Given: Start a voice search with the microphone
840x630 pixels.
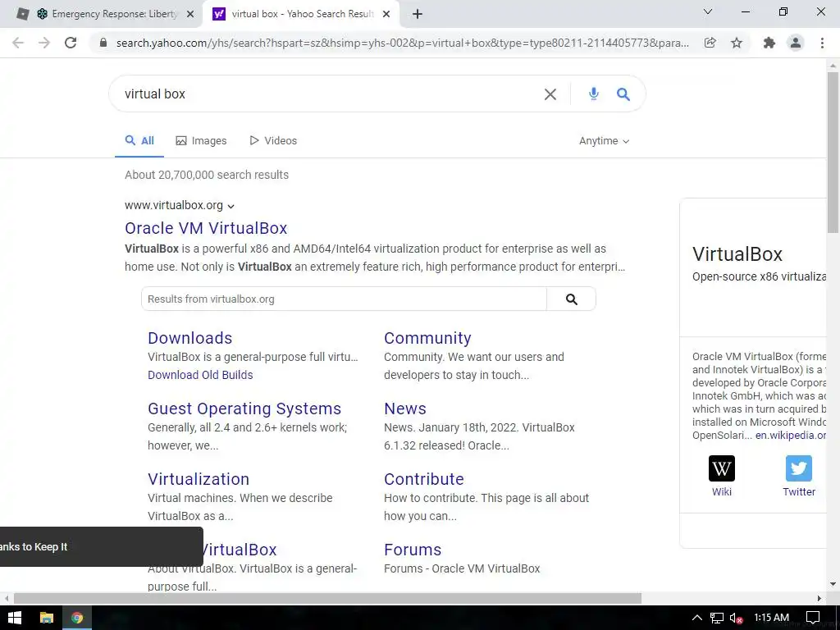Looking at the screenshot, I should click(x=594, y=94).
